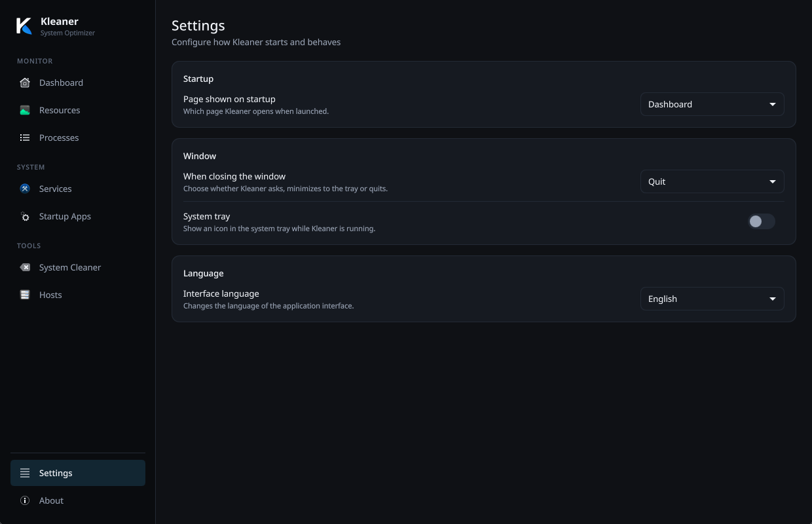Enable the System tray toggle
The image size is (812, 524).
tap(762, 221)
